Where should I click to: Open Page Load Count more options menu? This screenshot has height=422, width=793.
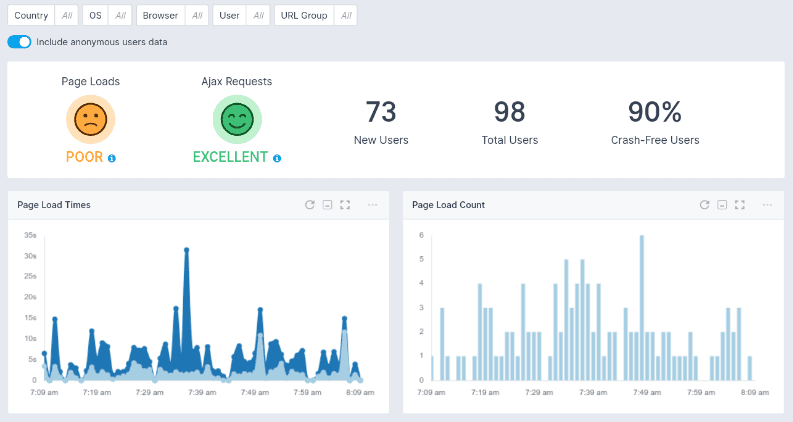(x=766, y=205)
